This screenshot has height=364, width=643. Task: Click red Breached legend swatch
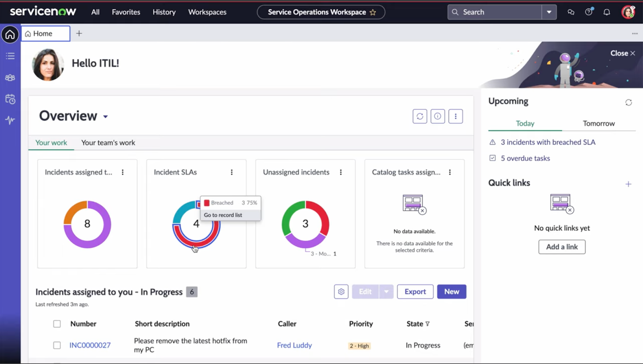(207, 203)
